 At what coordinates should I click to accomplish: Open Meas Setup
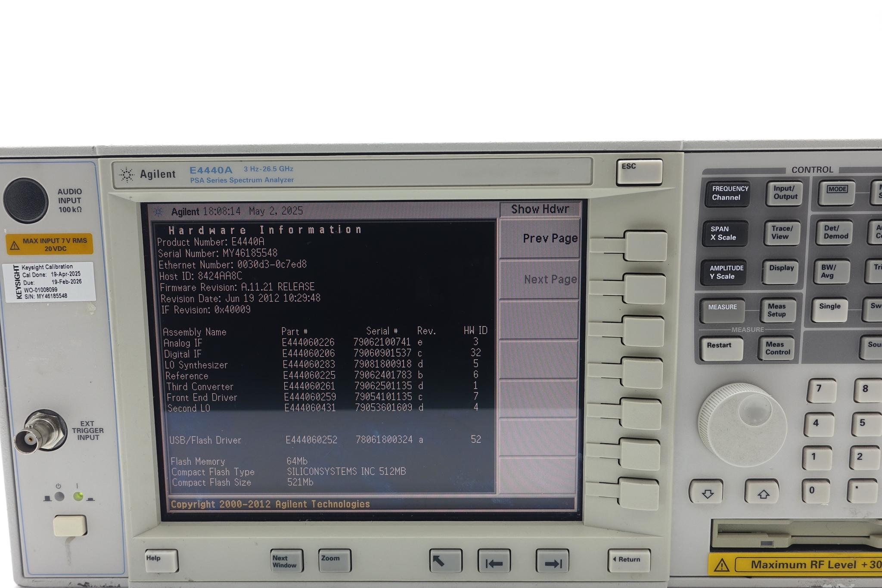[778, 310]
